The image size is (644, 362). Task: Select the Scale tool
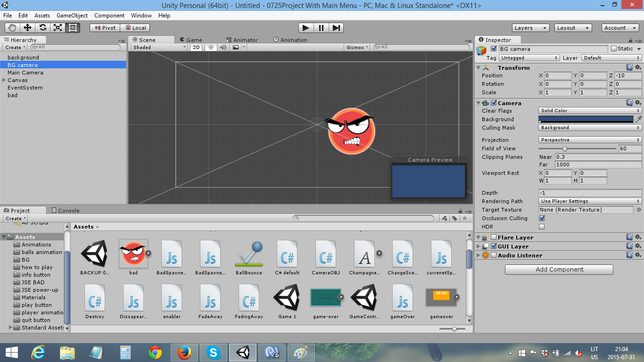point(57,27)
